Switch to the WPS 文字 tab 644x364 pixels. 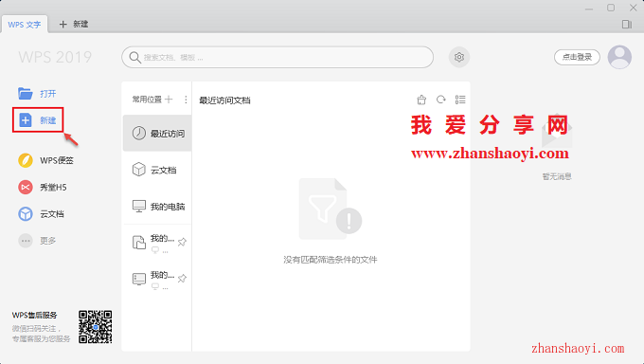(25, 25)
